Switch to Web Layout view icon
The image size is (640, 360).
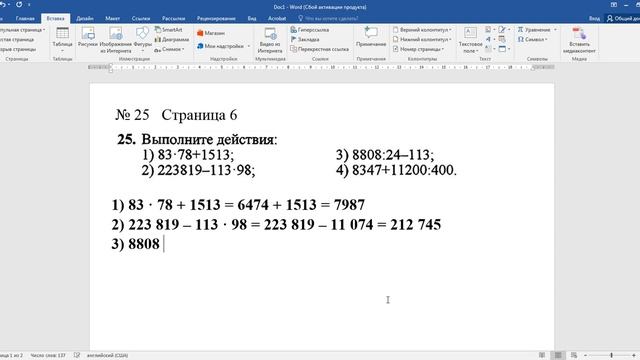click(x=573, y=355)
